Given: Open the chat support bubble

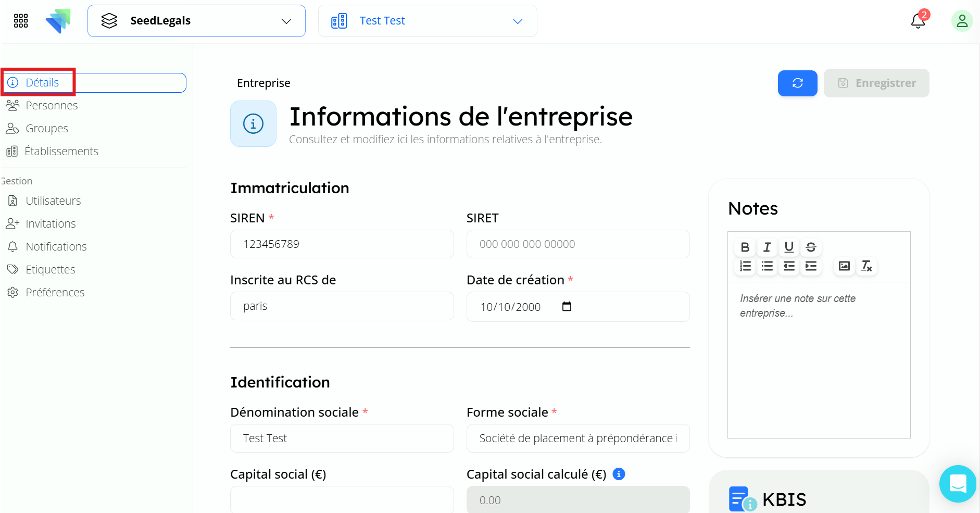Looking at the screenshot, I should coord(958,483).
